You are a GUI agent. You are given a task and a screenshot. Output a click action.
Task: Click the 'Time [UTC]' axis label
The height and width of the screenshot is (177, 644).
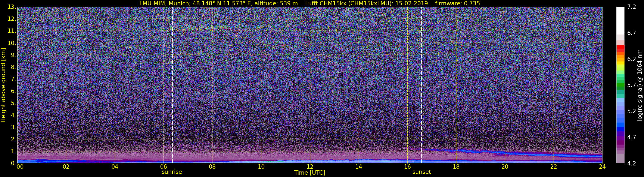click(310, 173)
